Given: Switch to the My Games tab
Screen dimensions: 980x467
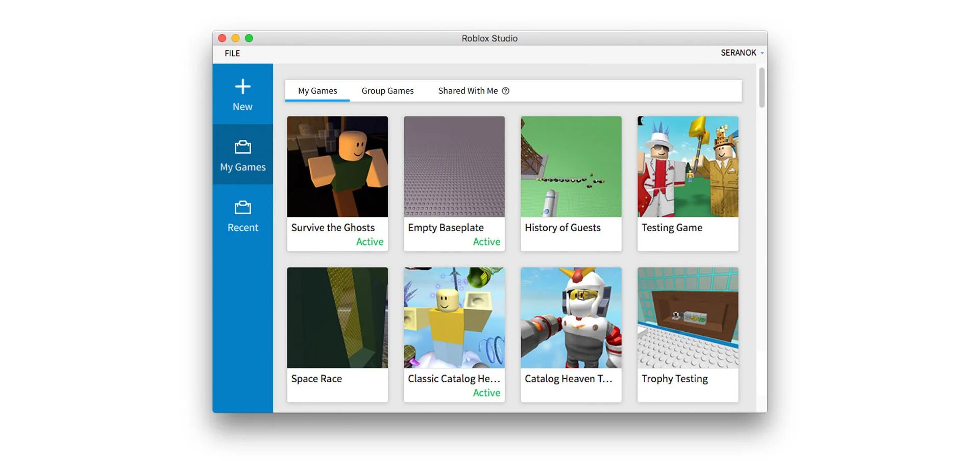Looking at the screenshot, I should (317, 91).
